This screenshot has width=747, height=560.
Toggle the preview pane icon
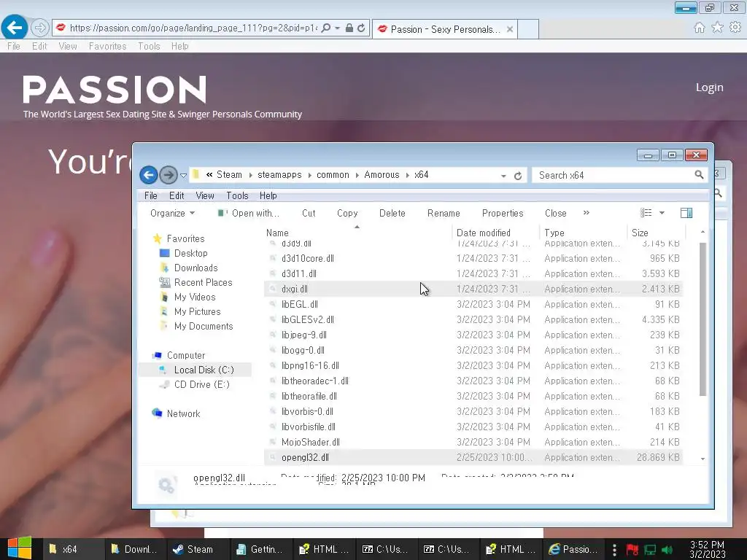686,213
